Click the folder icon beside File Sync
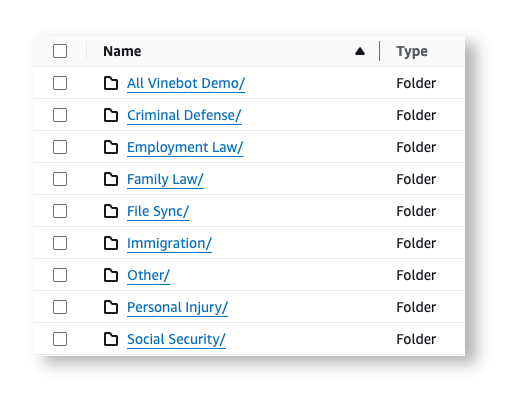The width and height of the screenshot is (505, 395). (111, 211)
